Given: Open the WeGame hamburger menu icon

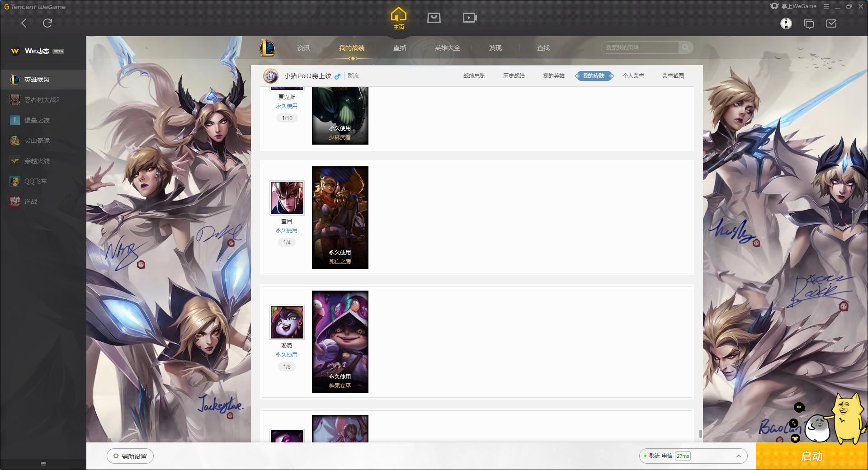Looking at the screenshot, I should click(826, 6).
